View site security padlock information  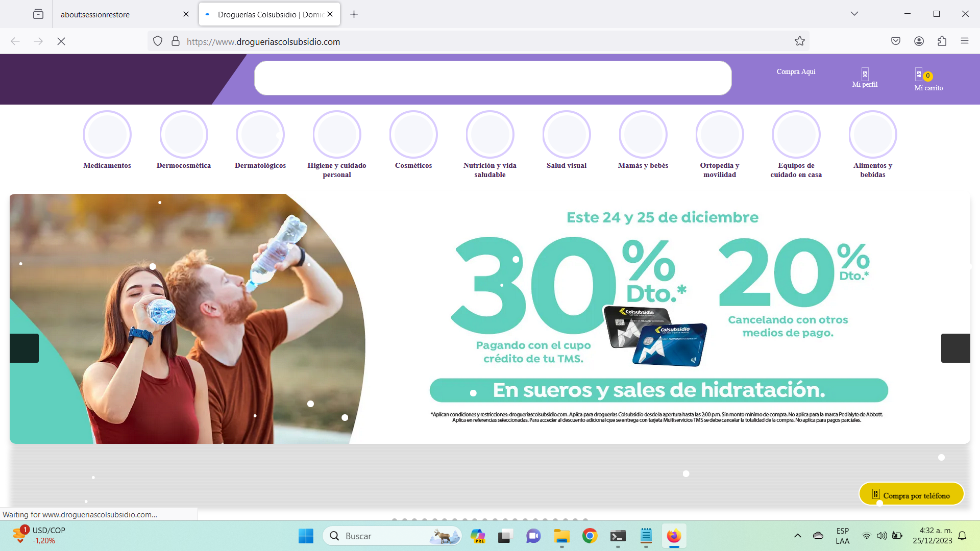click(176, 41)
